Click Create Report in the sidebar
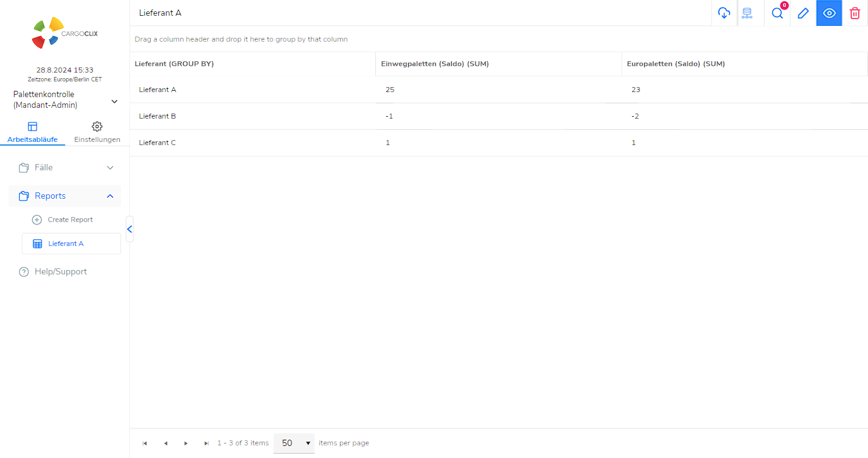Screen dimensions: 868x458 click(70, 220)
